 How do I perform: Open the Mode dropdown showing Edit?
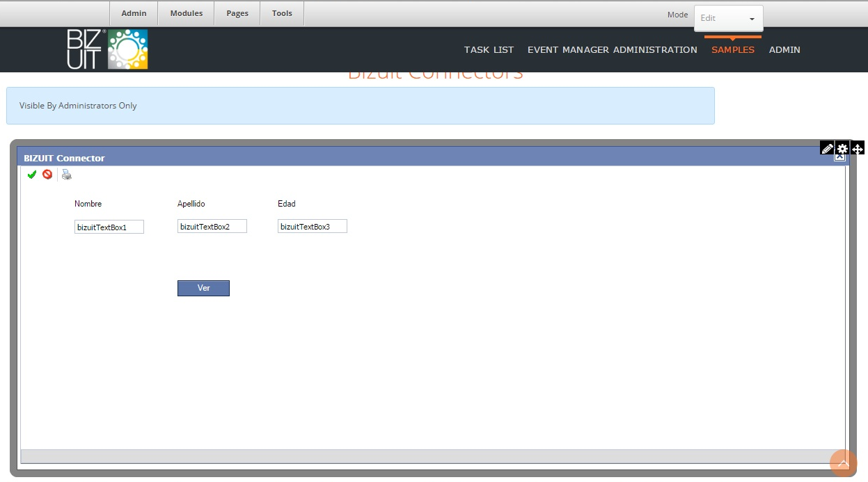(728, 18)
